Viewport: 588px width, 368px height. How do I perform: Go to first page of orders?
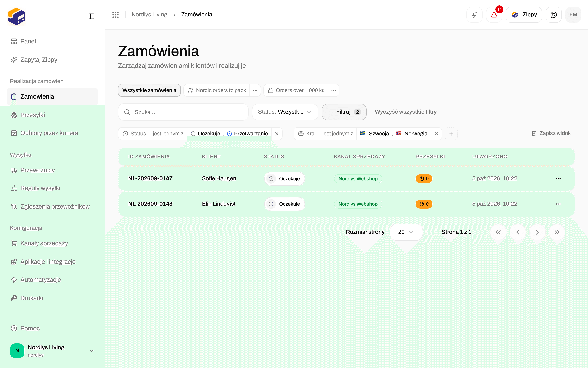pyautogui.click(x=498, y=232)
